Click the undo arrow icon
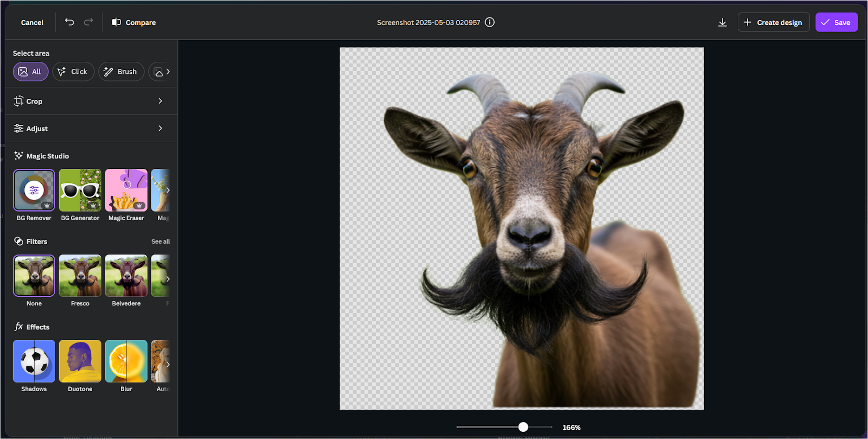This screenshot has width=868, height=439. point(69,22)
